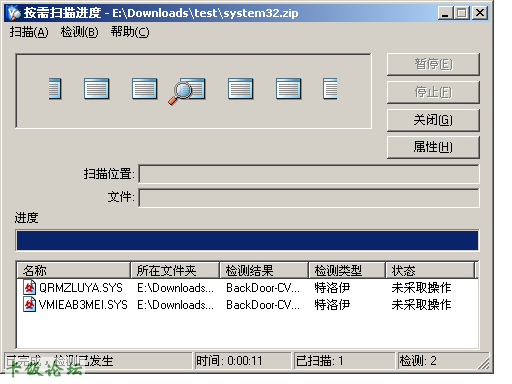The width and height of the screenshot is (512, 384).
Task: Click 特洛伊 type in the VMIEAB3MEI.SYS row
Action: tap(332, 305)
